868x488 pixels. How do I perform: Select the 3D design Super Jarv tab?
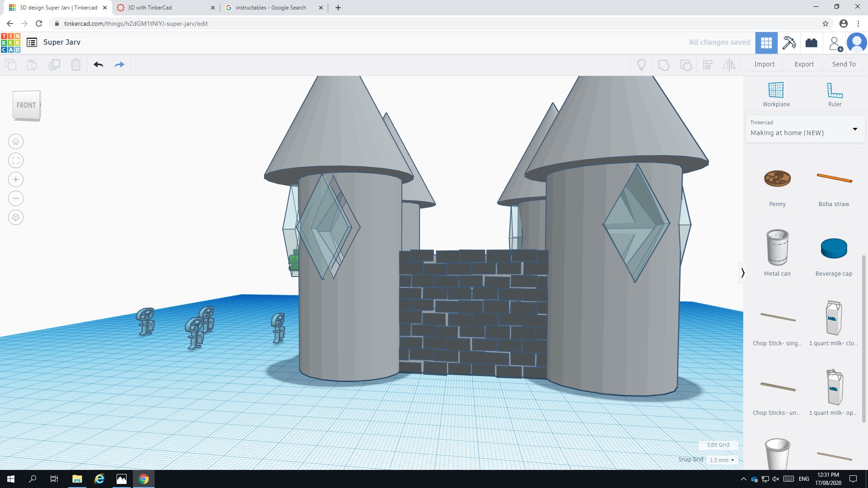57,8
